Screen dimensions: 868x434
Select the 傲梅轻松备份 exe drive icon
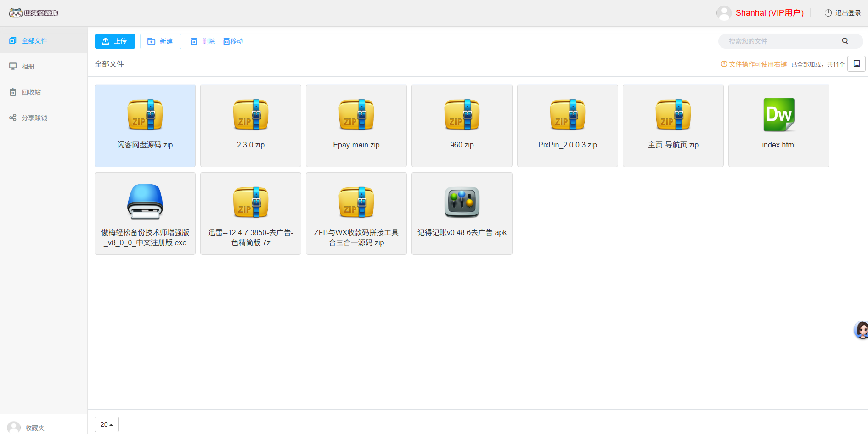(x=145, y=202)
